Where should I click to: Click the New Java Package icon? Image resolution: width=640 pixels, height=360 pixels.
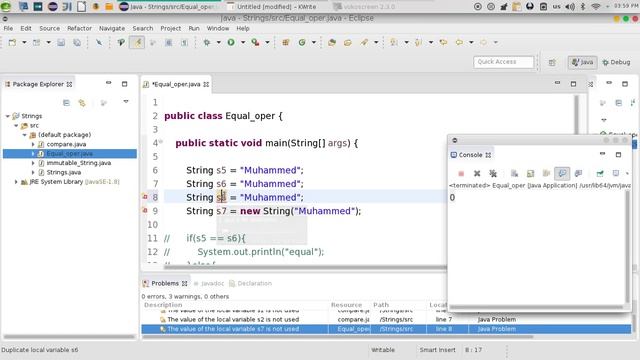tap(286, 42)
